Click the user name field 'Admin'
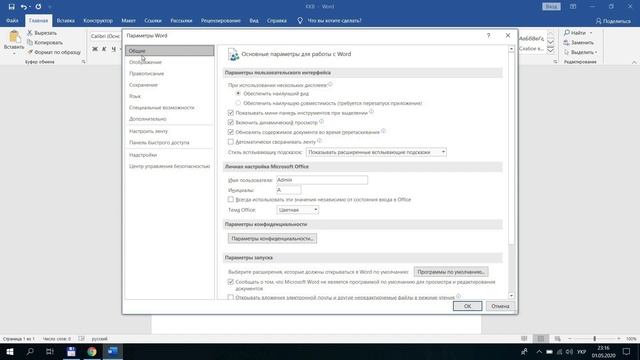640x360 pixels. [322, 180]
